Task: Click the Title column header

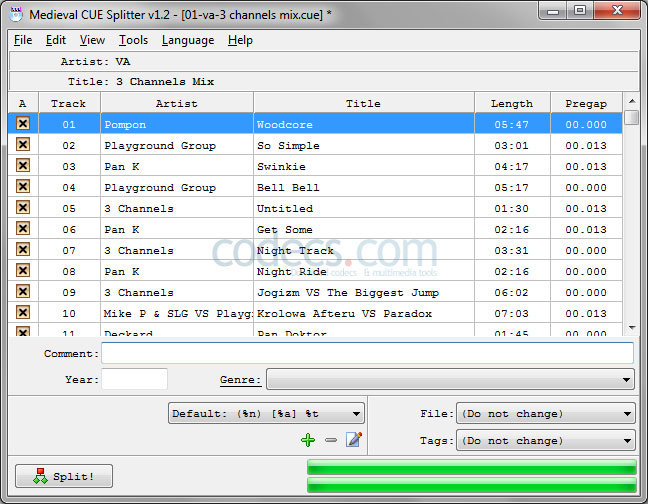Action: click(364, 103)
